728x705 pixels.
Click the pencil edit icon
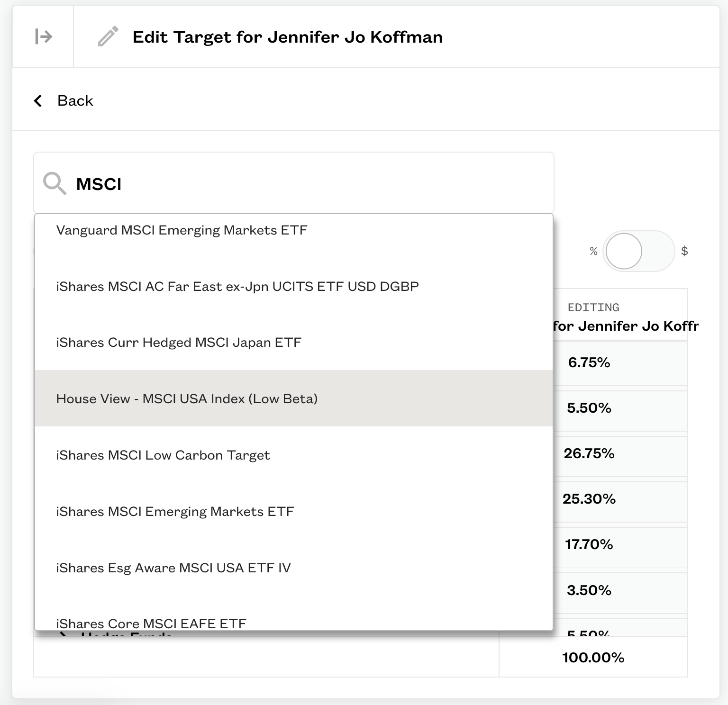pyautogui.click(x=108, y=36)
